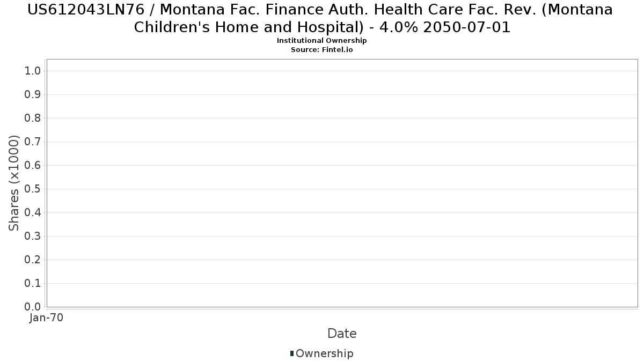Viewport: 644px width, 362px height.
Task: Click the 0.1 y-axis tick label
Action: pos(33,284)
